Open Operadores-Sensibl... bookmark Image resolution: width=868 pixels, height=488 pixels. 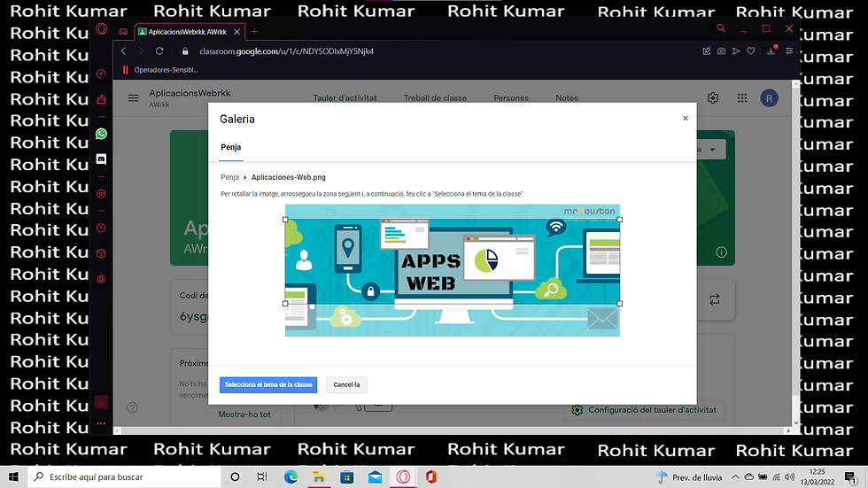click(160, 70)
